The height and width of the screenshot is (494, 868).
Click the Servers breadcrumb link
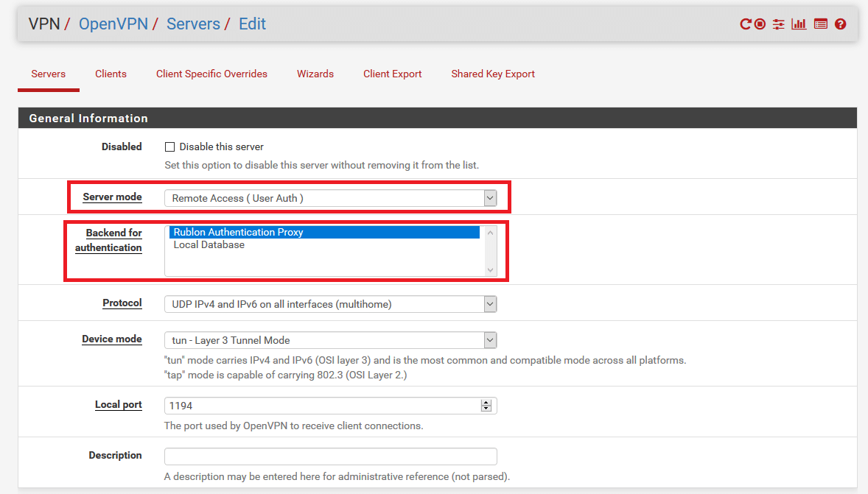point(193,24)
